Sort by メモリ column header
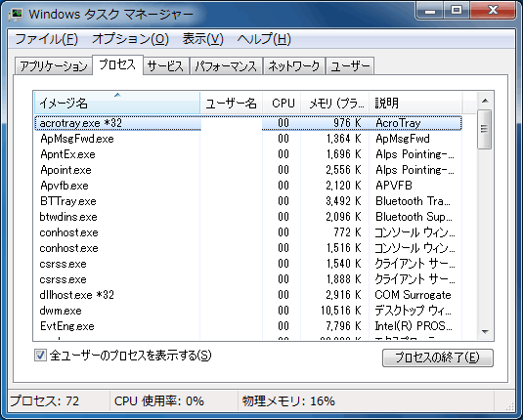This screenshot has width=523, height=420. pos(335,103)
